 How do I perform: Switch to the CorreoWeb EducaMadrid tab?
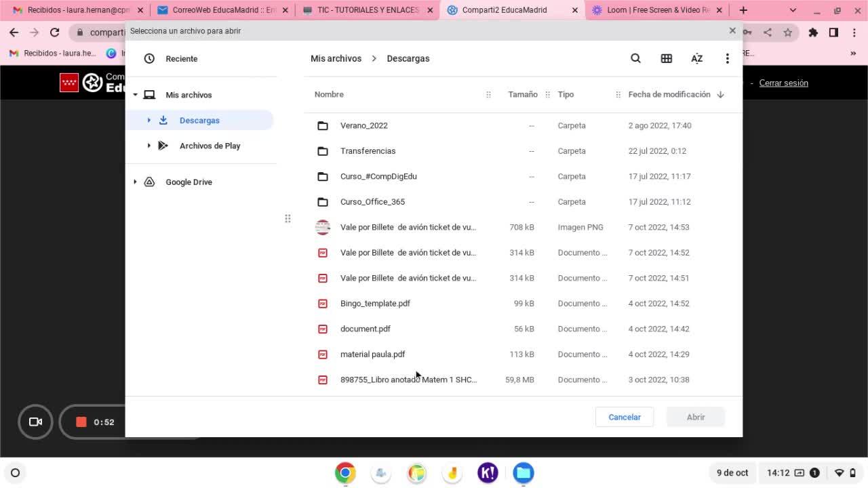point(224,10)
